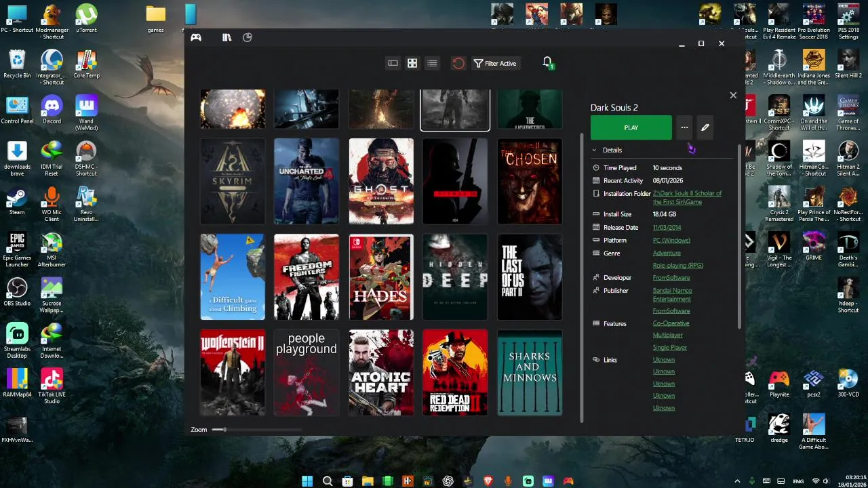Click the Playnite desktop shortcut
868x488 pixels.
coord(779,383)
